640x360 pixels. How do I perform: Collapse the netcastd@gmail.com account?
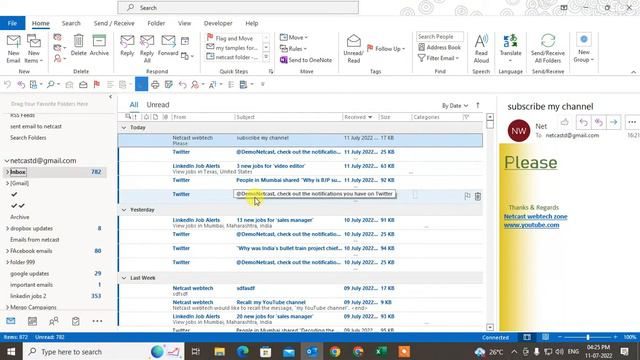click(x=7, y=161)
